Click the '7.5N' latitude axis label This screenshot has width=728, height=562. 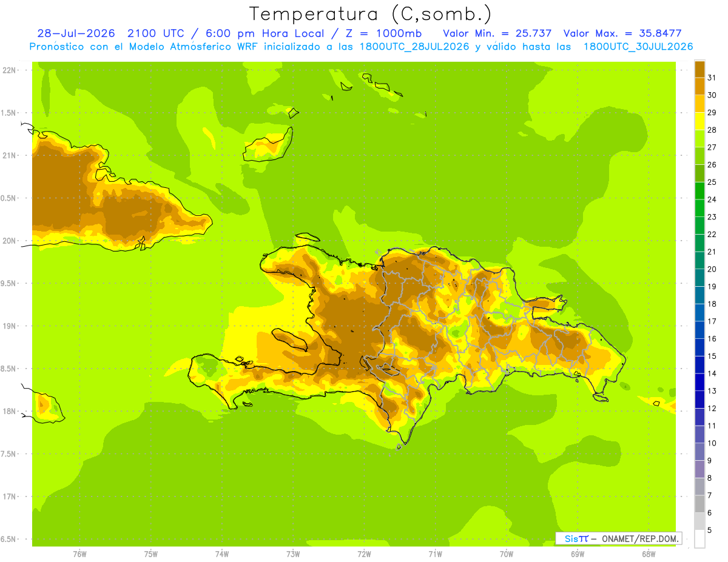(9, 453)
